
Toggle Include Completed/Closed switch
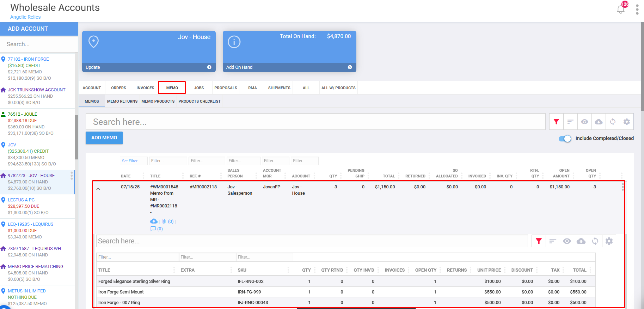pyautogui.click(x=565, y=139)
